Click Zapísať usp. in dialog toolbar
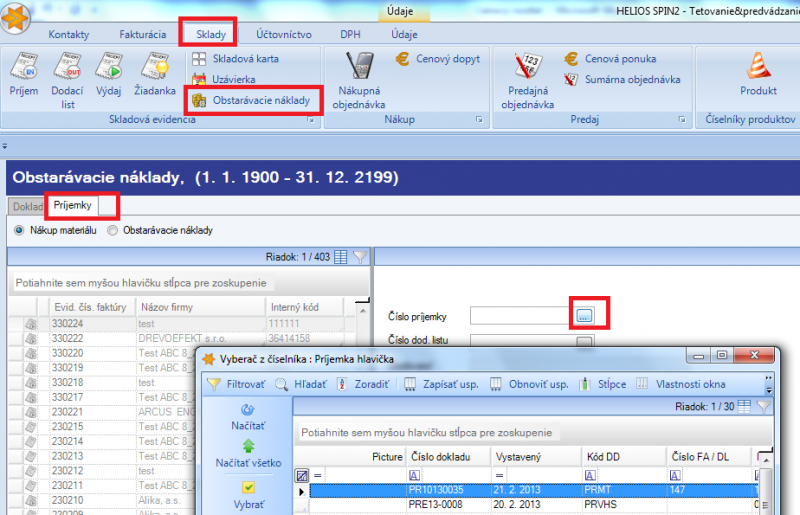 pyautogui.click(x=441, y=384)
